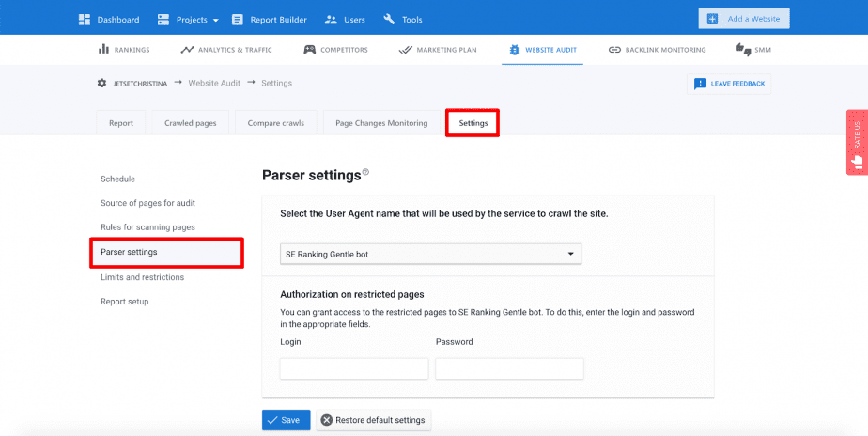Click help icon beside Parser settings heading
This screenshot has height=436, width=868.
pyautogui.click(x=365, y=172)
